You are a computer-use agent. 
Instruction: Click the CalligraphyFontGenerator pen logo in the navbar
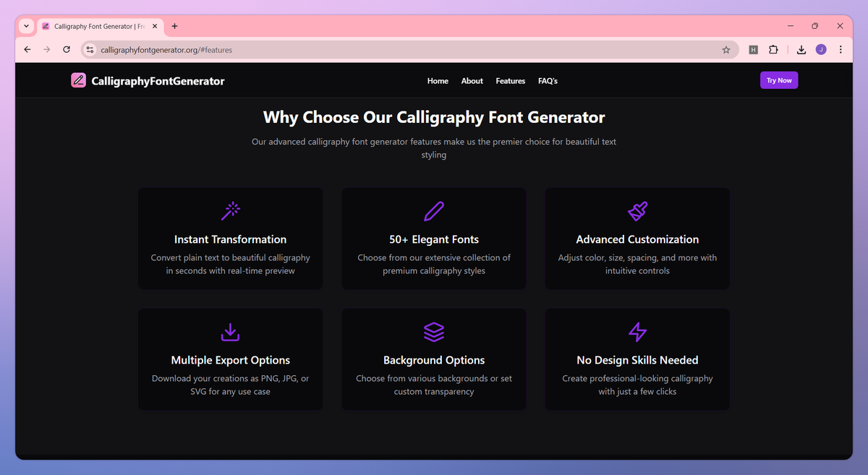pyautogui.click(x=78, y=80)
